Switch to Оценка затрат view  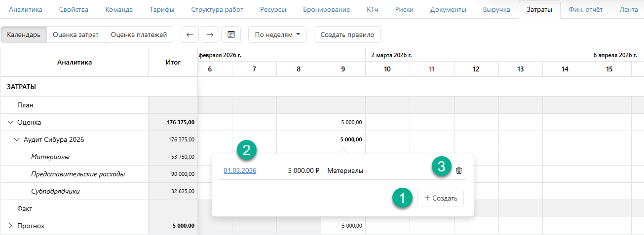76,35
